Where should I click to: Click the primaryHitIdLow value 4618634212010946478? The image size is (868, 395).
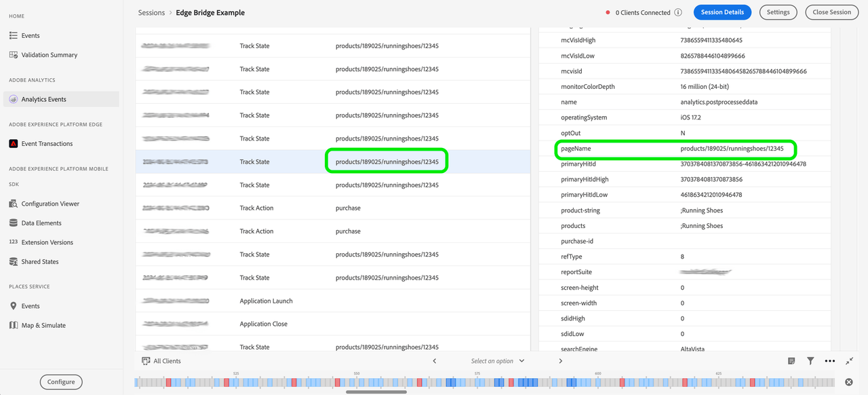[711, 195]
